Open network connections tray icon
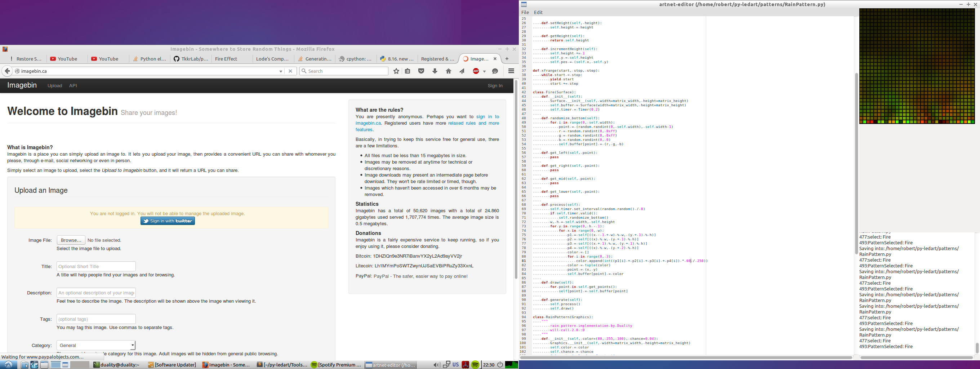This screenshot has width=980, height=369. point(446,365)
